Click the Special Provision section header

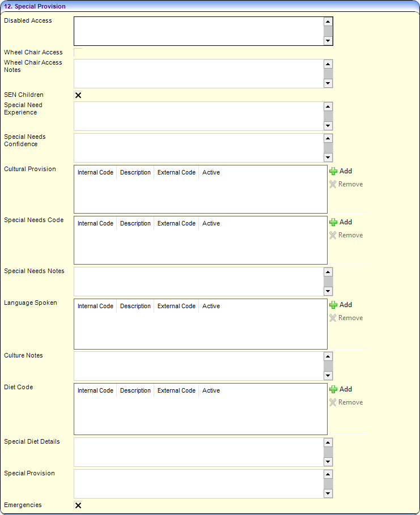[35, 6]
